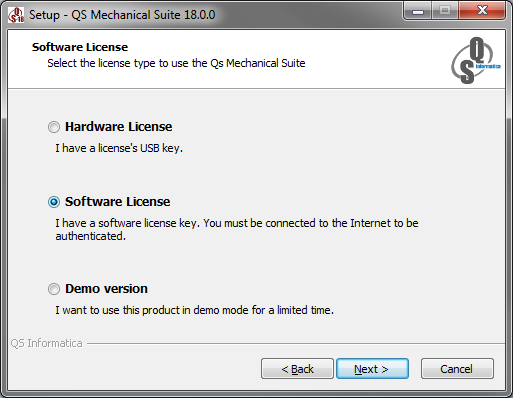Click the bold 'Hardware License' label text
This screenshot has width=513, height=398.
[119, 127]
